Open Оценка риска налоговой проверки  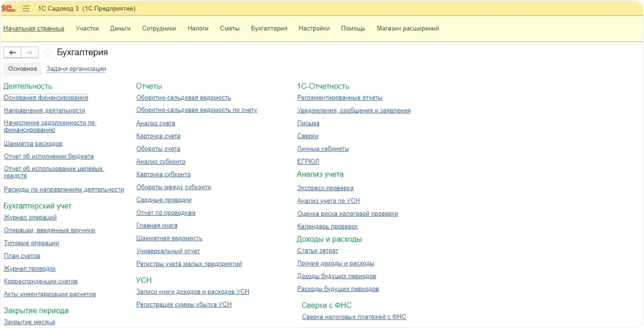click(x=347, y=213)
